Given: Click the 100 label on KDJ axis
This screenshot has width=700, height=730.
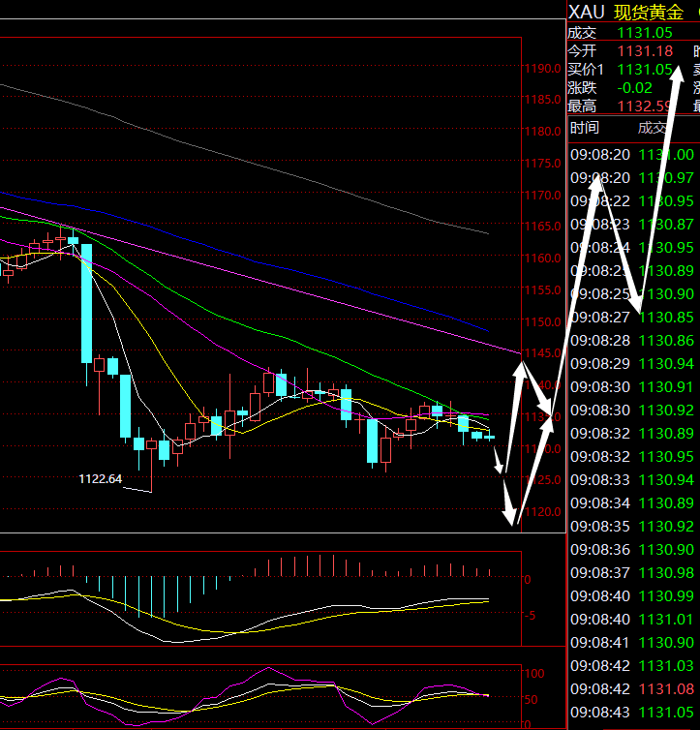Looking at the screenshot, I should pos(534,673).
